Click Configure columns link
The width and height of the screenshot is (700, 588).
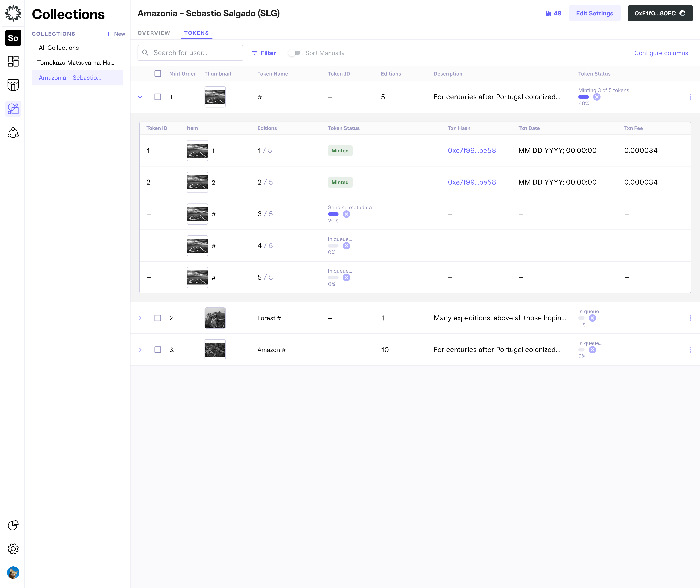[661, 53]
